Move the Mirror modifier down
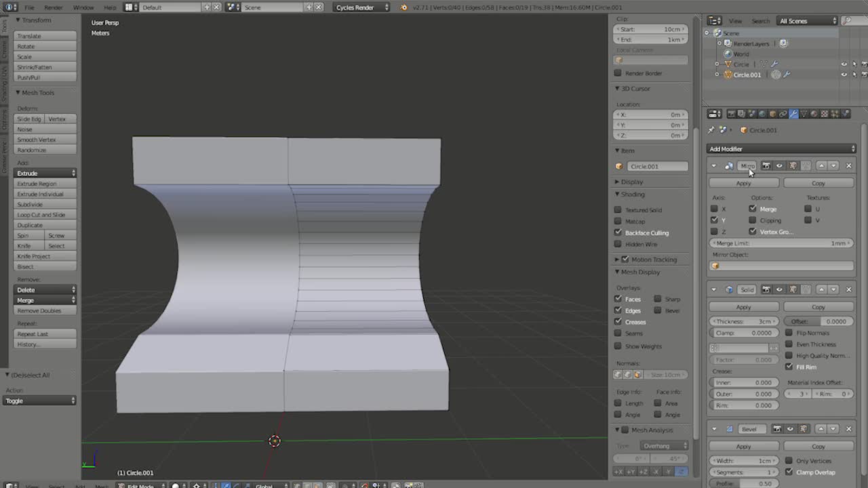 [834, 166]
